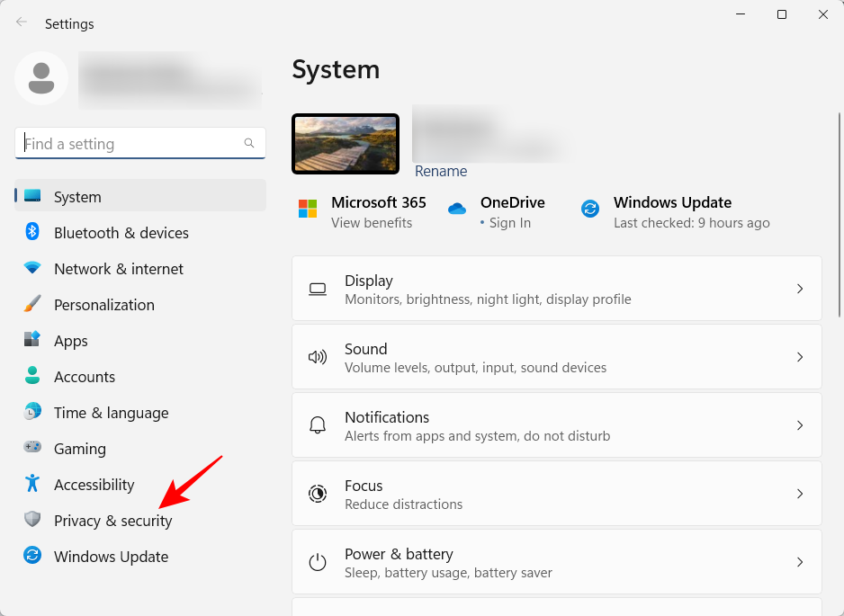Expand the Power & battery chevron
This screenshot has width=844, height=616.
(800, 561)
